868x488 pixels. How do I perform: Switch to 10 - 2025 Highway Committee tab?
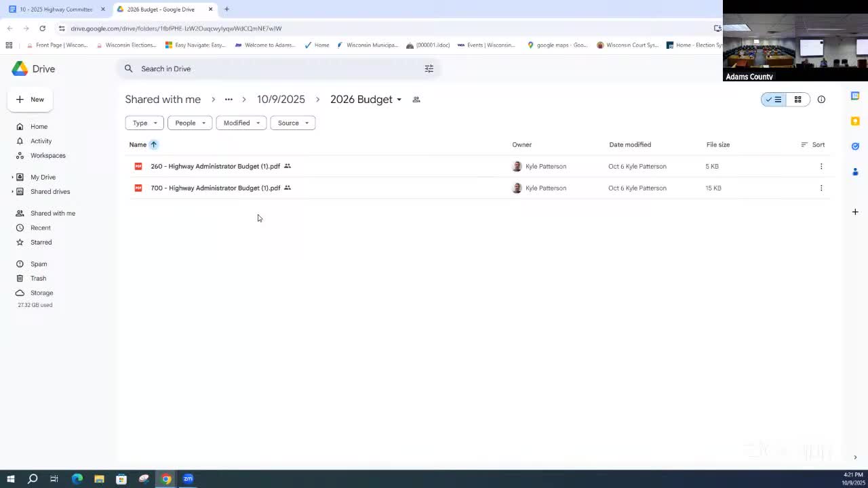pyautogui.click(x=56, y=9)
